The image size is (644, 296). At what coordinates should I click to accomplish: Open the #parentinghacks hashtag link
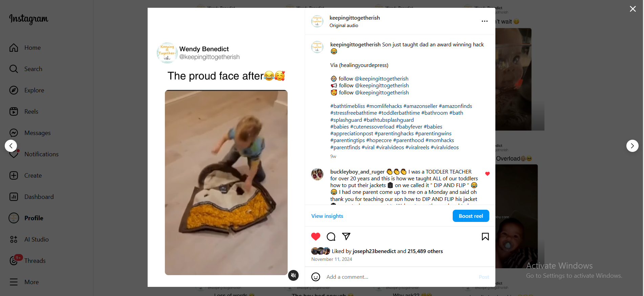(394, 134)
